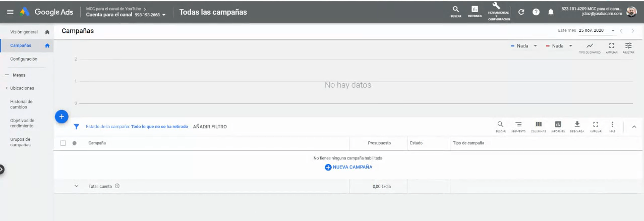The width and height of the screenshot is (644, 221).
Task: Expand the Total: cuenta row
Action: coord(77,186)
